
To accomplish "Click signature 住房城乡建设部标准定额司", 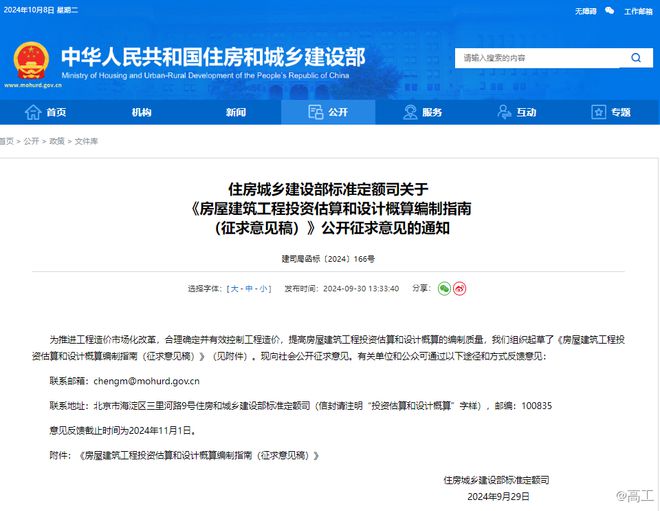I will point(496,480).
